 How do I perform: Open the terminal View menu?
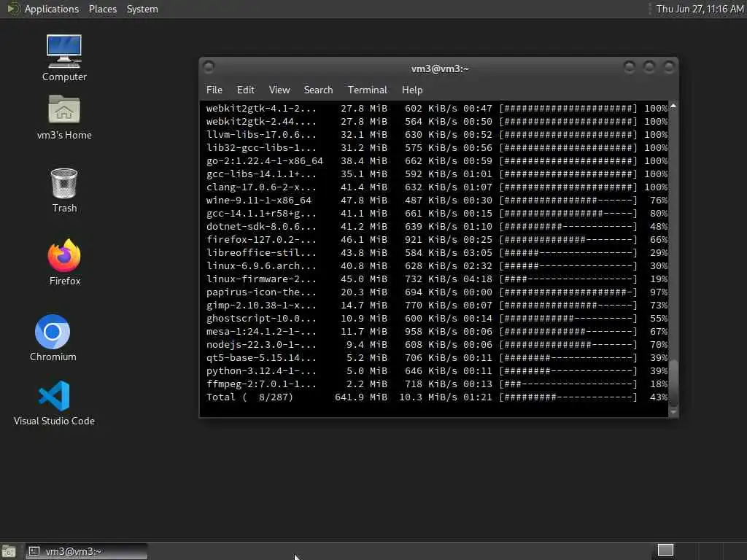279,90
